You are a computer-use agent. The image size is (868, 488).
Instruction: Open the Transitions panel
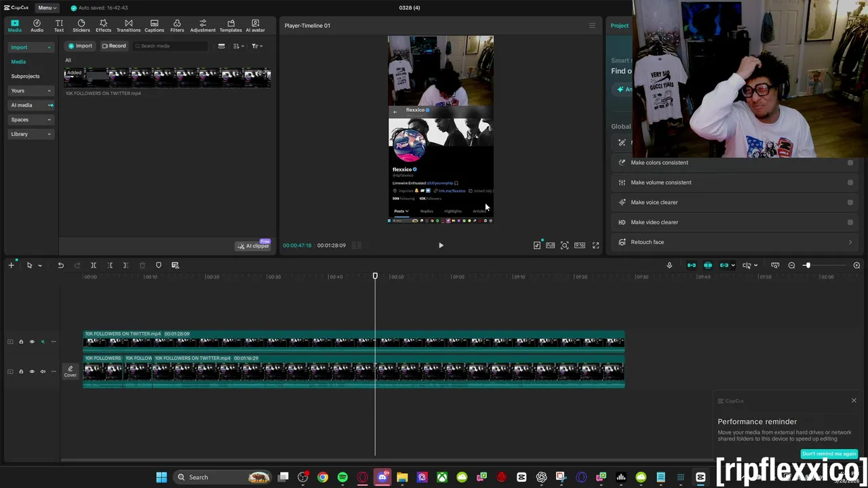tap(128, 26)
